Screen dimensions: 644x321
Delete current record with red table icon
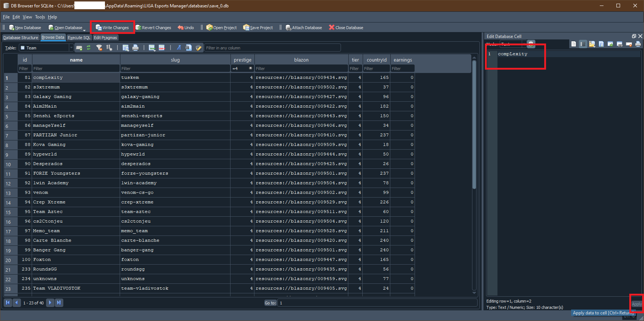162,48
